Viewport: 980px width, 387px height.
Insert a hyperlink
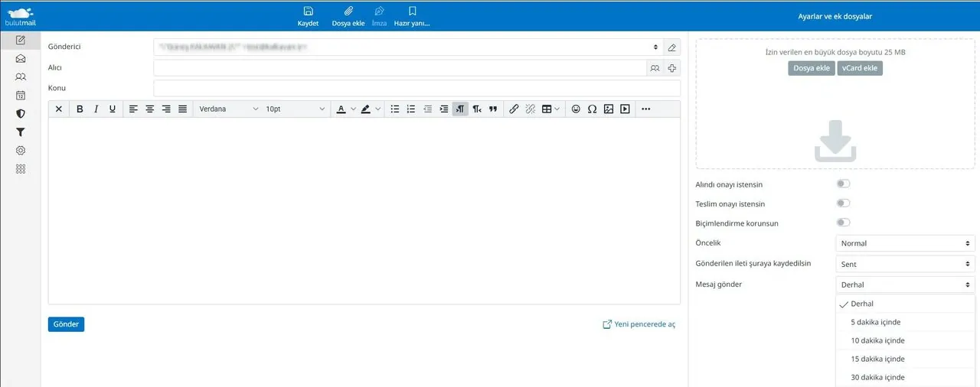pos(514,109)
